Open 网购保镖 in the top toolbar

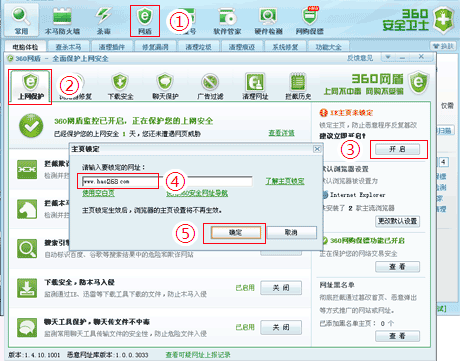pyautogui.click(x=310, y=20)
